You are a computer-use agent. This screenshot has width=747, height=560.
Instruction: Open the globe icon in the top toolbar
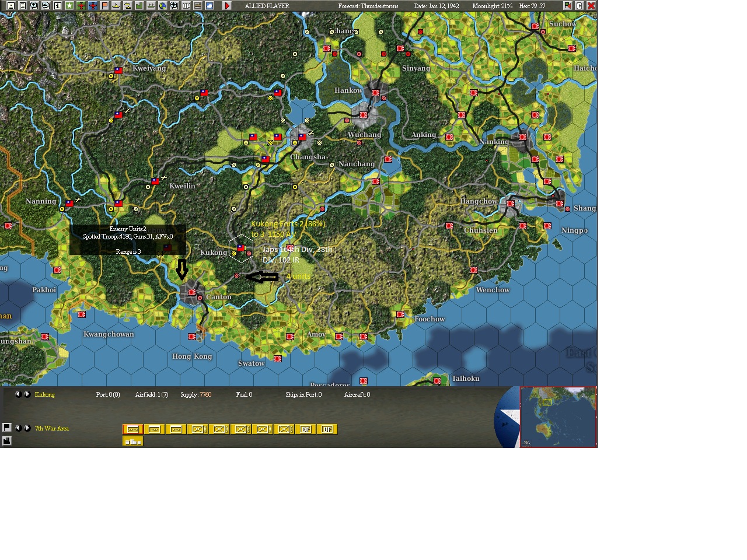(x=163, y=6)
